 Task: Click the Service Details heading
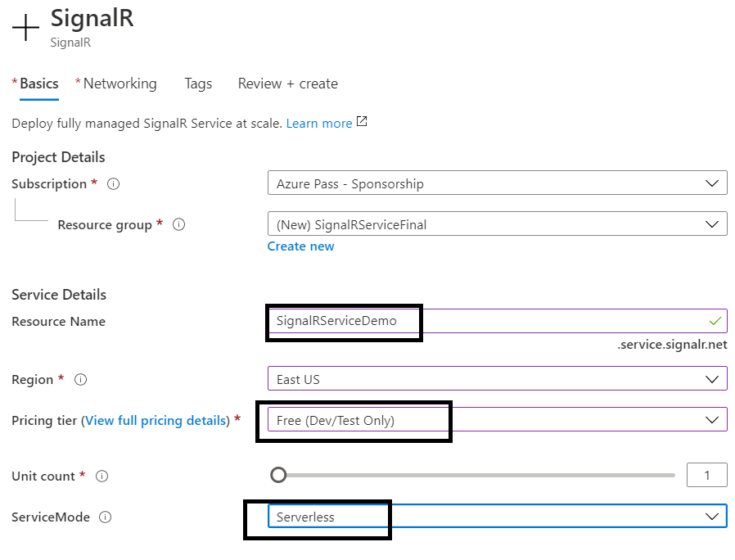tap(59, 295)
